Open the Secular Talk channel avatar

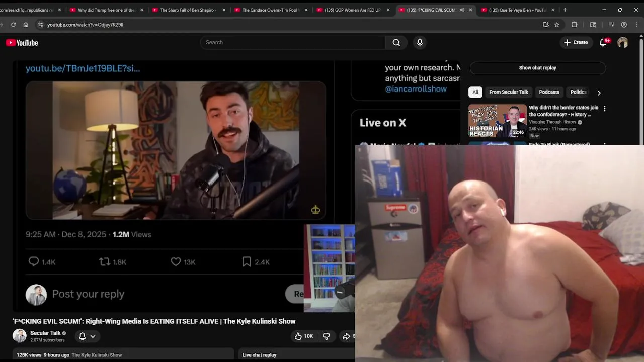coord(20,336)
